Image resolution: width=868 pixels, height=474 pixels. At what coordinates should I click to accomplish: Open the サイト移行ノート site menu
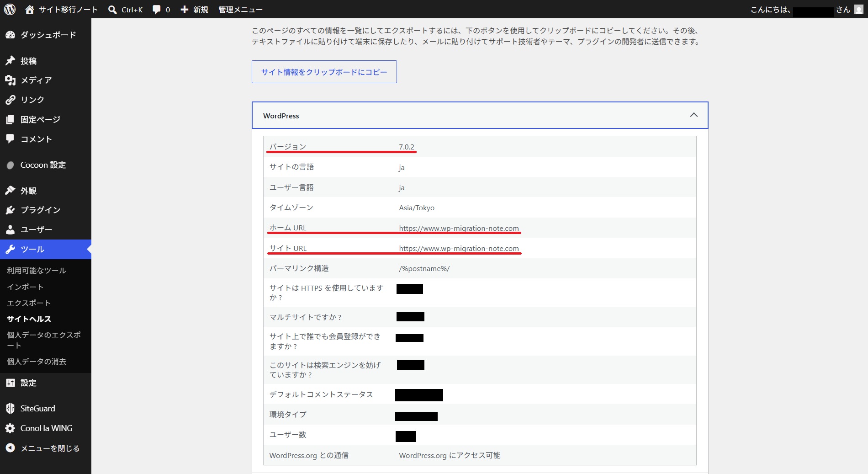(x=61, y=10)
